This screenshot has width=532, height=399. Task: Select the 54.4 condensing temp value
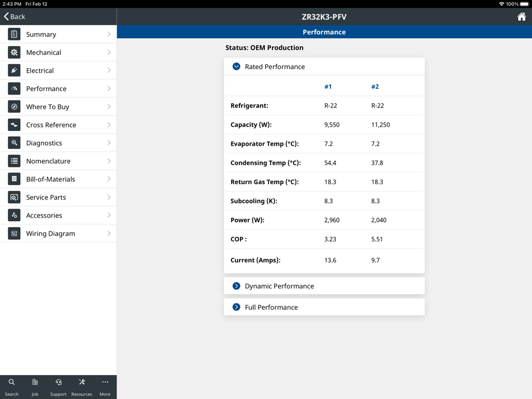(x=330, y=163)
